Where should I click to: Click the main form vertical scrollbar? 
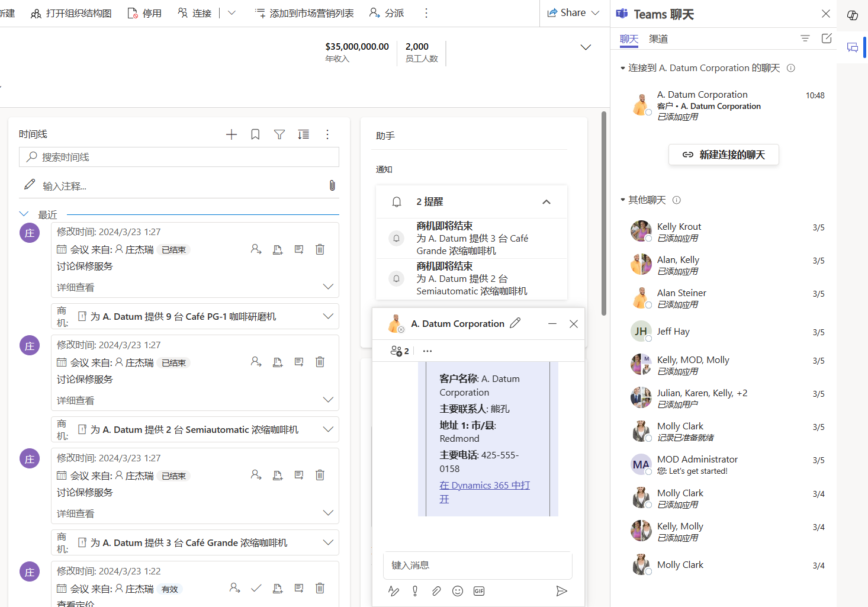(x=604, y=213)
